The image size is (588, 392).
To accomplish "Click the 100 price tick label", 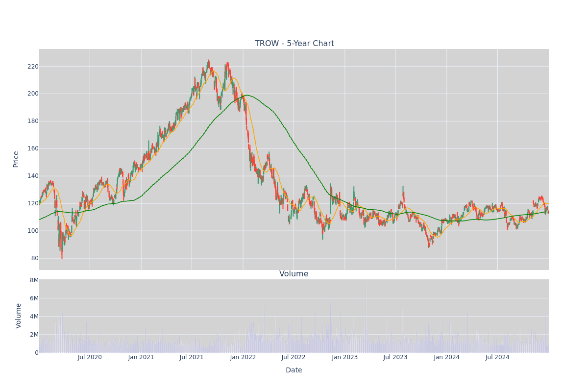I will [x=33, y=231].
